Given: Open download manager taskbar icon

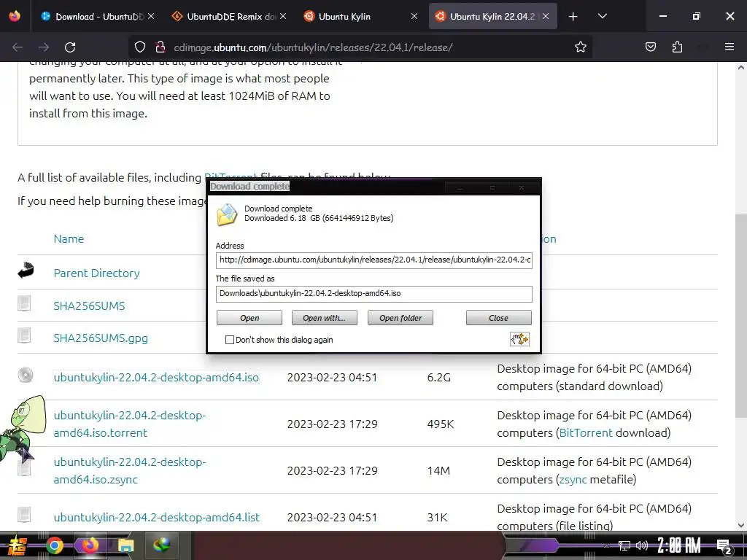Looking at the screenshot, I should coord(162,545).
